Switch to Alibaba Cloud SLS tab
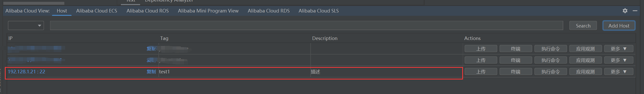 click(x=319, y=11)
